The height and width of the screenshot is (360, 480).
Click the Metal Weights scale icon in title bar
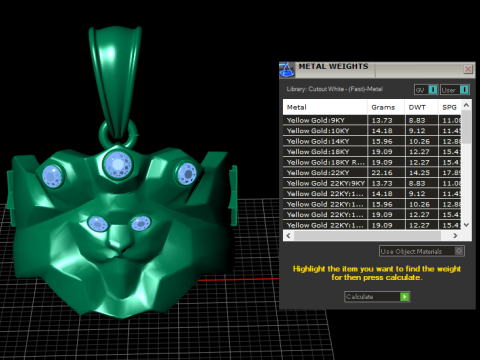pos(287,70)
